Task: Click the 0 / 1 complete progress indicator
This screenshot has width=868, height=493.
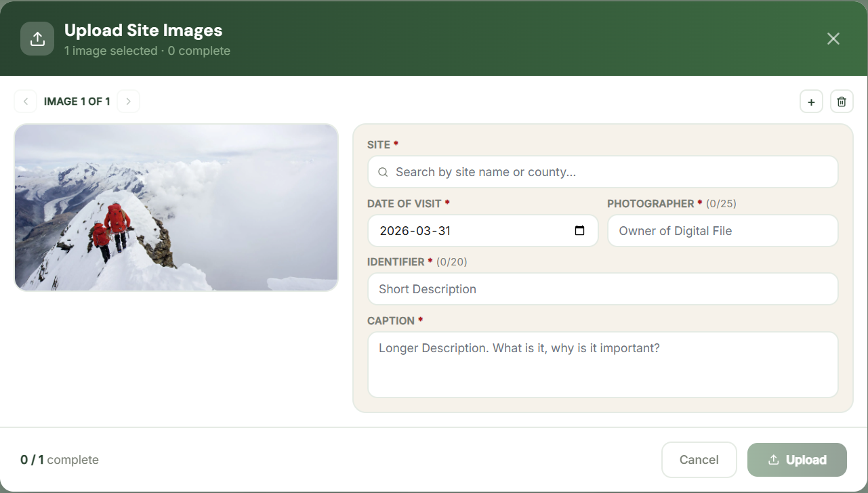Action: coord(59,459)
